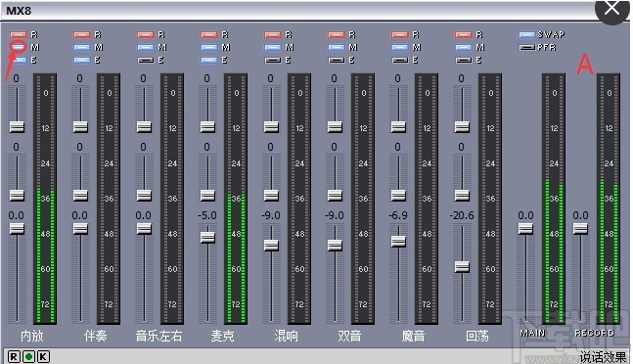Mute the 音乐左右 channel with M button

[x=146, y=47]
